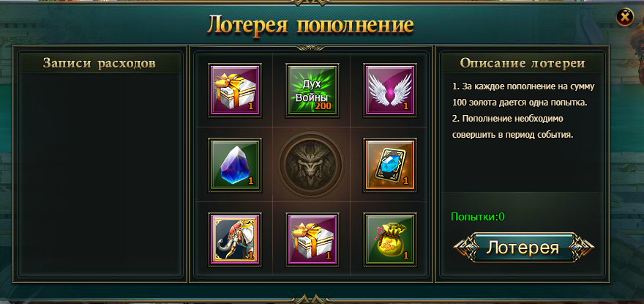644x304 pixels.
Task: Select the gold money bag prize
Action: (390, 240)
